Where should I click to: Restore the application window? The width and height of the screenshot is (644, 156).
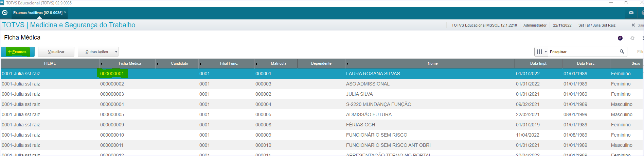(x=626, y=3)
